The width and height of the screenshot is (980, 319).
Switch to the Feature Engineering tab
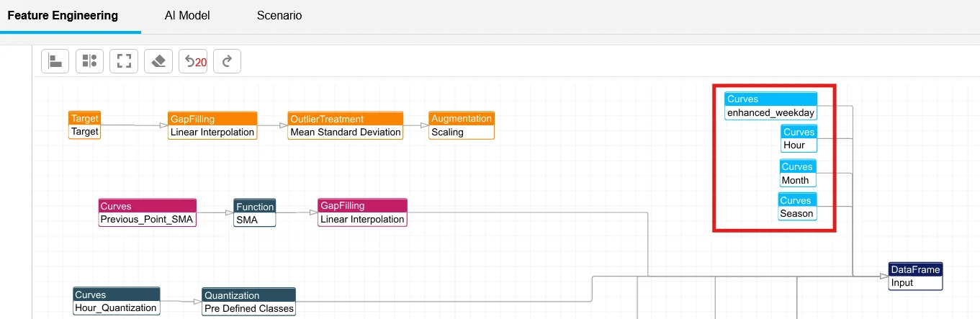pyautogui.click(x=63, y=15)
